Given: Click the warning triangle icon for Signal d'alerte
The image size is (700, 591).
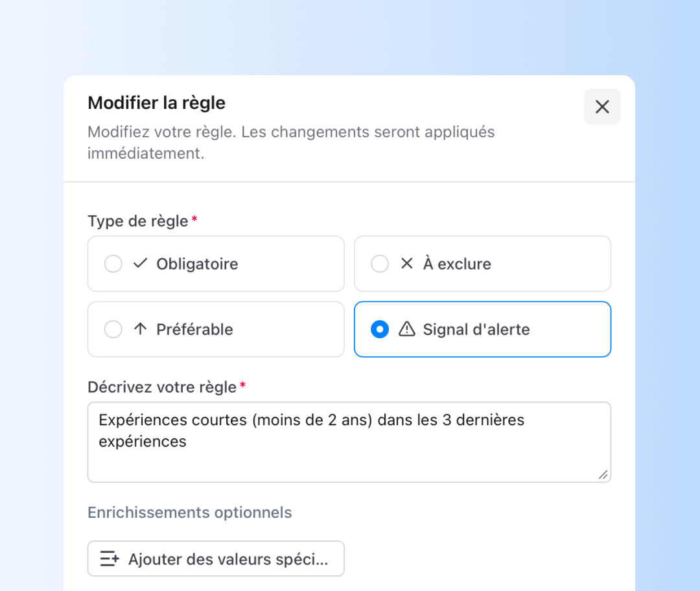Looking at the screenshot, I should coord(406,329).
